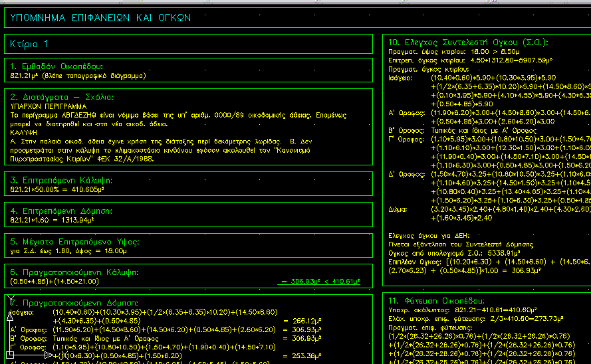Click heading '3. Επιτρεπόμενη Κάλυψη:'

tap(61, 180)
